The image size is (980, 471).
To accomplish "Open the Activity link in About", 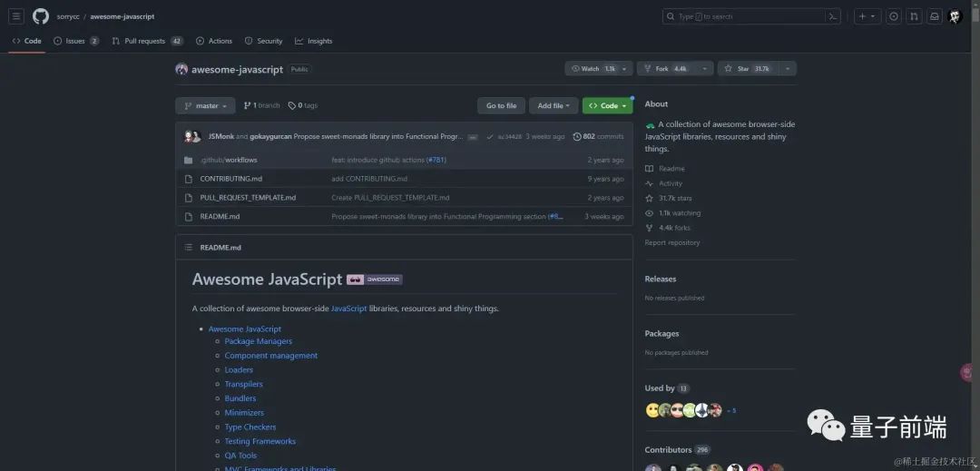I will [x=663, y=183].
